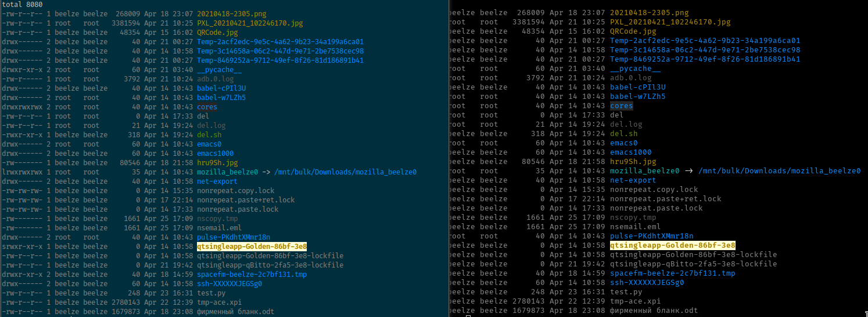
Task: Click Temp-2acf2edc directory name in left pane
Action: point(280,41)
